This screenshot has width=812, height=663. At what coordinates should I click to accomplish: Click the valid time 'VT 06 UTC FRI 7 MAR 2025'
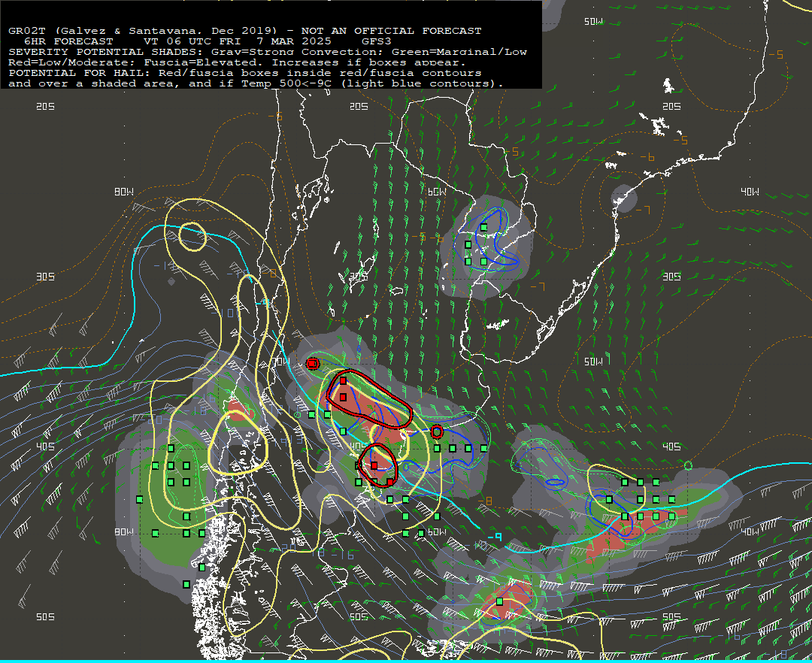pos(237,41)
